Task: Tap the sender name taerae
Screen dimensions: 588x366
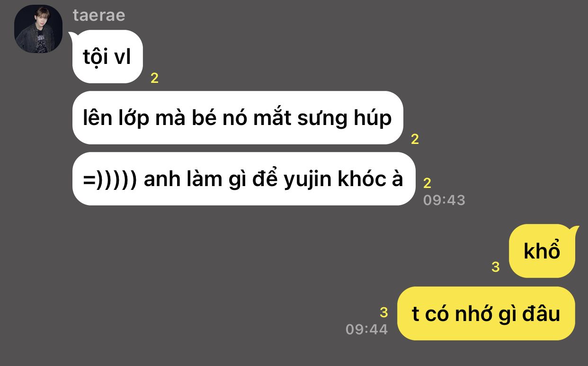Action: point(99,15)
